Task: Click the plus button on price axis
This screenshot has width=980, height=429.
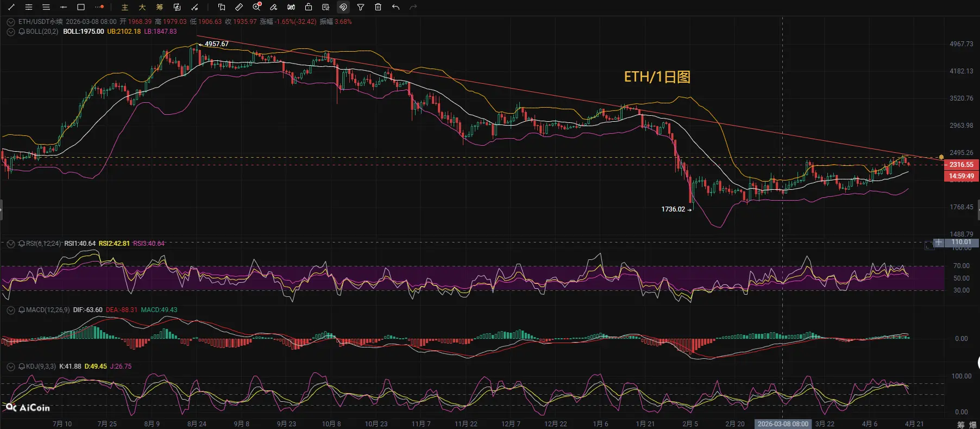Action: 939,243
